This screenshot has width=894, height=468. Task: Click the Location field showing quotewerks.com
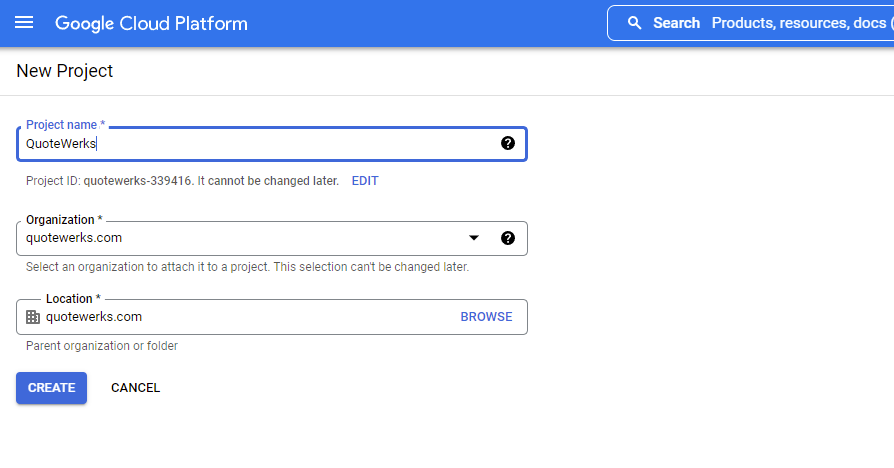coord(240,317)
